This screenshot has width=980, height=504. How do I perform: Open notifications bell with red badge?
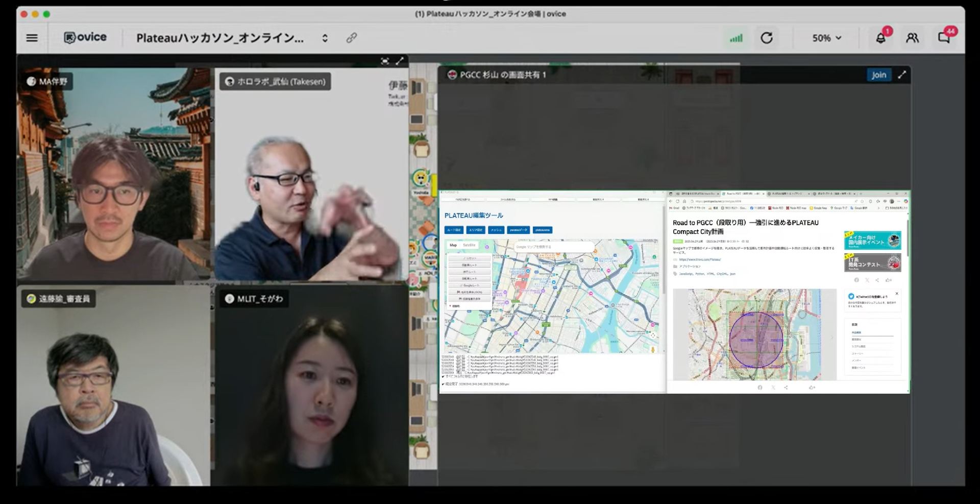tap(880, 38)
